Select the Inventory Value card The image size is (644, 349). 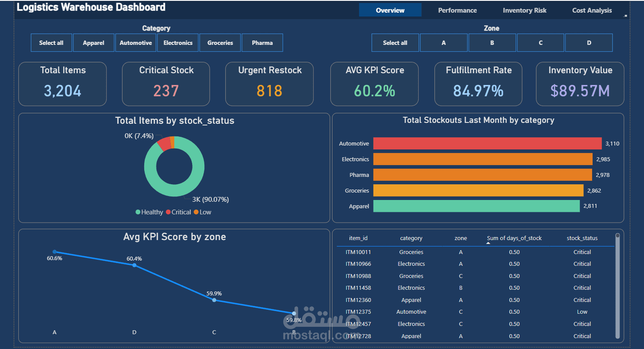580,84
